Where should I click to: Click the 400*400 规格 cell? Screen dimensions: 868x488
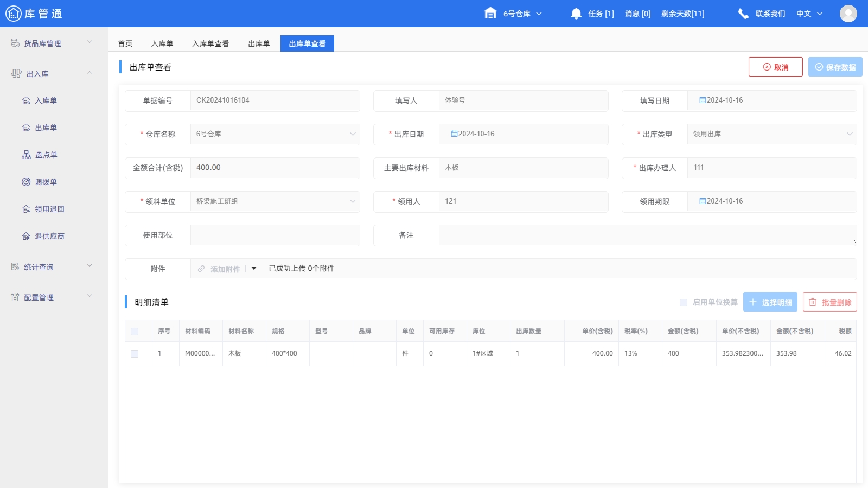(288, 353)
